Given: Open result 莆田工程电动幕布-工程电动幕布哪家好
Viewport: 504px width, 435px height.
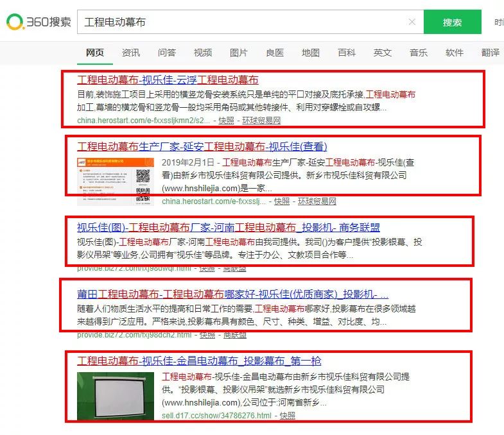Looking at the screenshot, I should [232, 294].
